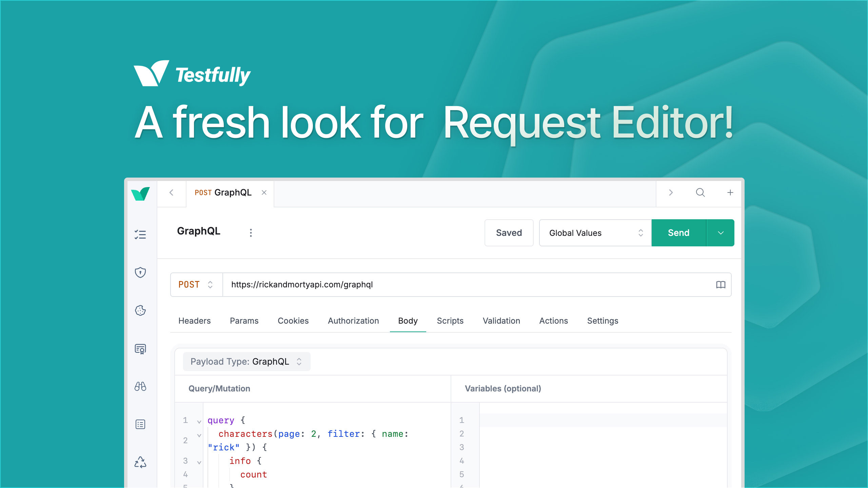Click the GraphQL request title
Screen dimensions: 868x488
point(199,231)
